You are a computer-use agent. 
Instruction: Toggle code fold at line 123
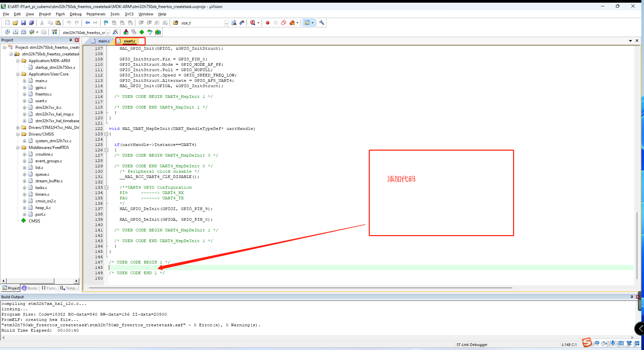[x=107, y=134]
